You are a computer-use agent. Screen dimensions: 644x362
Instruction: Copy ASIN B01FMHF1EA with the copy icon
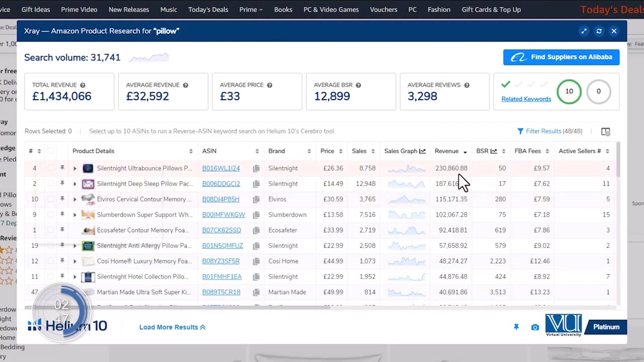tap(256, 278)
